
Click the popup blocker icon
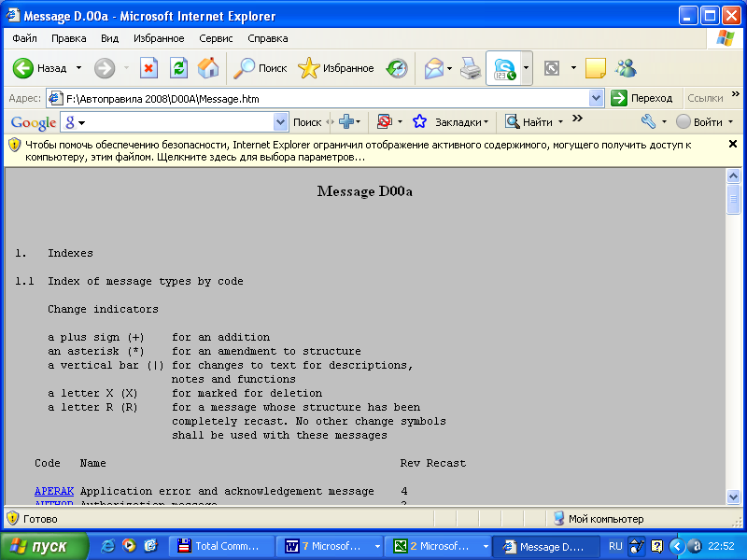pyautogui.click(x=384, y=122)
